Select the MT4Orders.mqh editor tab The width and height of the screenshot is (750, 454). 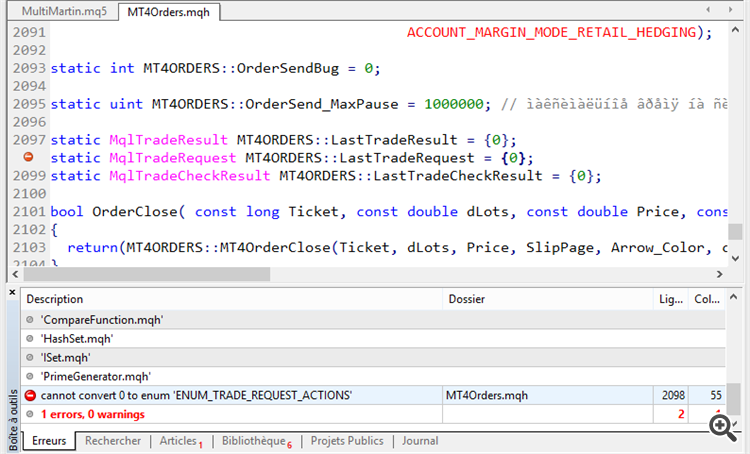pos(168,12)
